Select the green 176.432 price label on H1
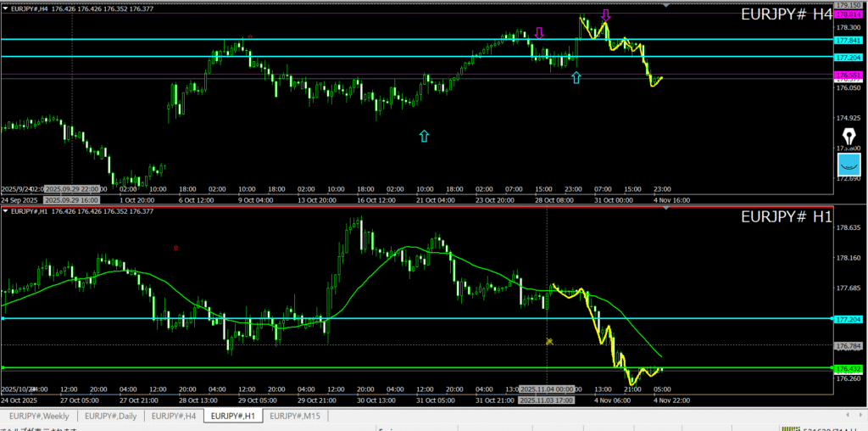Viewport: 868px width, 431px height. click(849, 369)
